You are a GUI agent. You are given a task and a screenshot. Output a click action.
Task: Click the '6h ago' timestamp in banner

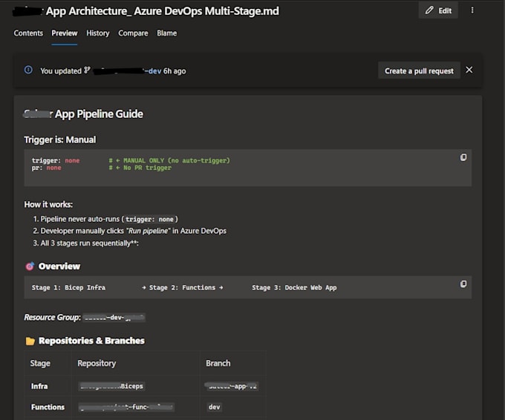(x=175, y=71)
